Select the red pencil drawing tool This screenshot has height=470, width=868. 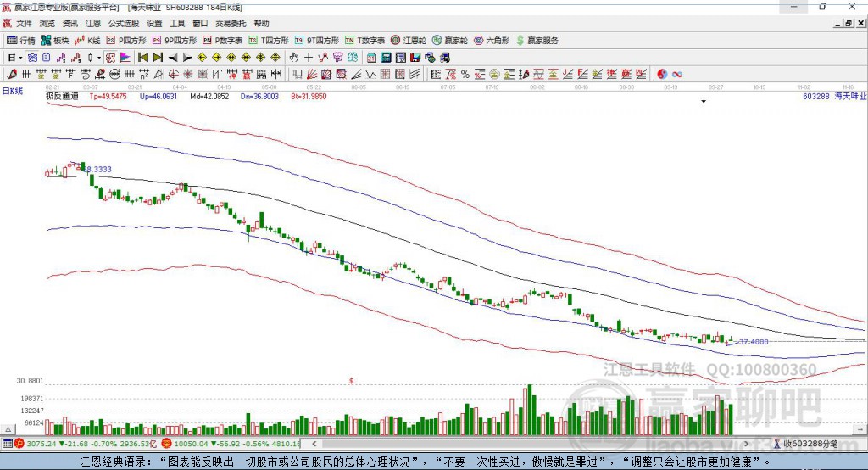12,75
